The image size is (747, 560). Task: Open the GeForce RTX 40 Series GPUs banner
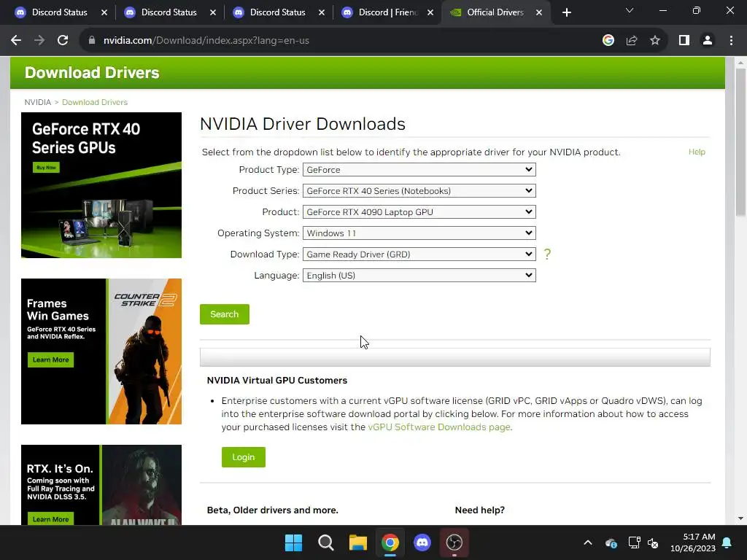[x=101, y=185]
